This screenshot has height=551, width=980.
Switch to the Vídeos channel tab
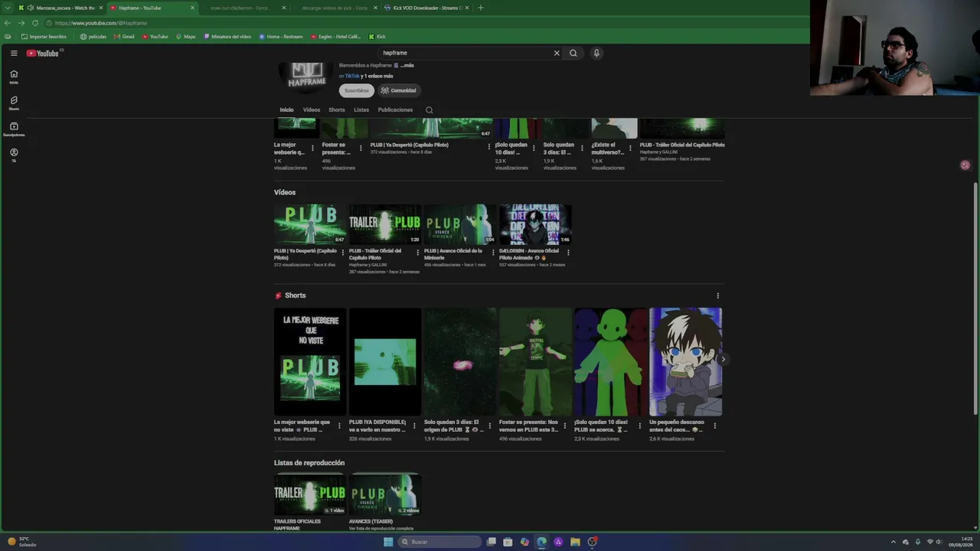311,109
